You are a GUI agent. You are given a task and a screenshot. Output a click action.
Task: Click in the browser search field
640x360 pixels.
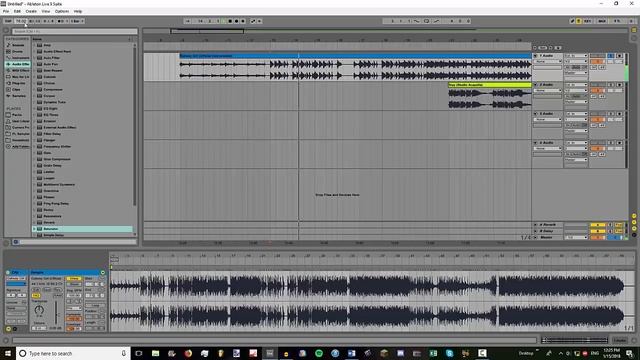pos(74,31)
